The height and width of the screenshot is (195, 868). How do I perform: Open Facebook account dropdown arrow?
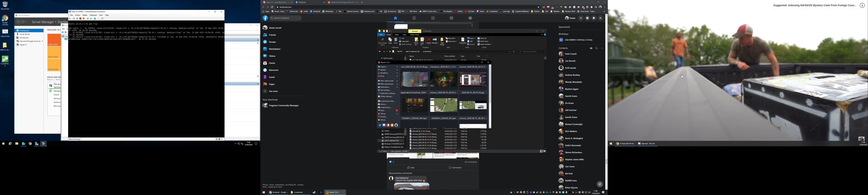click(600, 18)
